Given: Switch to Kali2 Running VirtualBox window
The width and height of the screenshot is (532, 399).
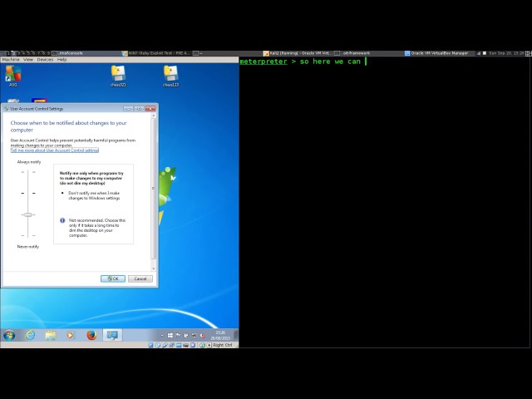Looking at the screenshot, I should click(x=297, y=53).
